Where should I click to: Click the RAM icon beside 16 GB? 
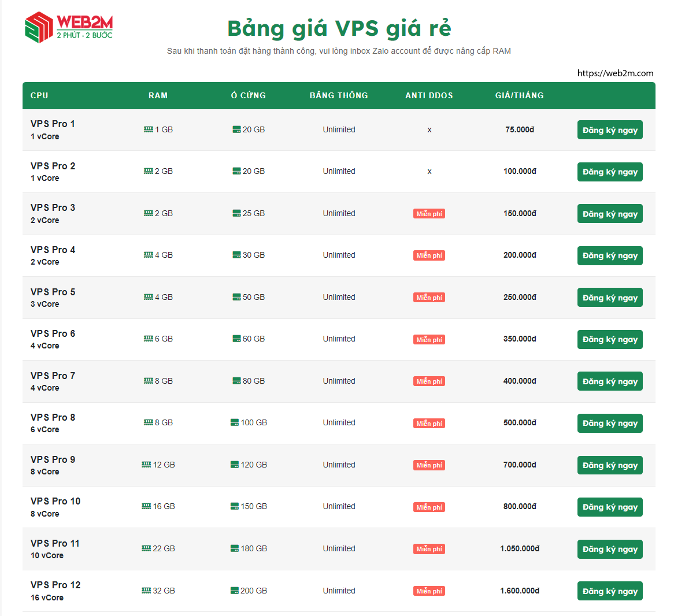point(147,506)
